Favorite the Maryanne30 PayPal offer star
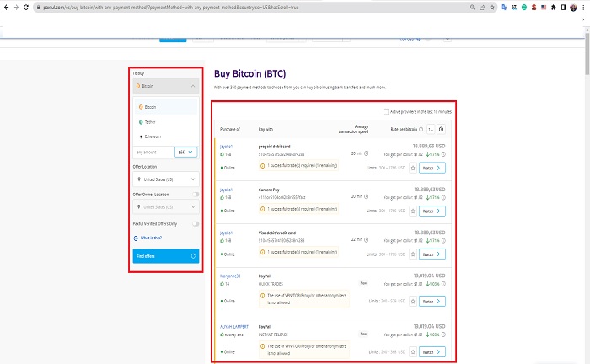 [413, 301]
